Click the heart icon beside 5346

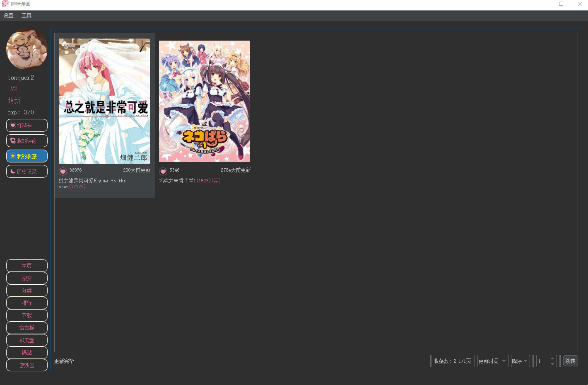pos(163,171)
